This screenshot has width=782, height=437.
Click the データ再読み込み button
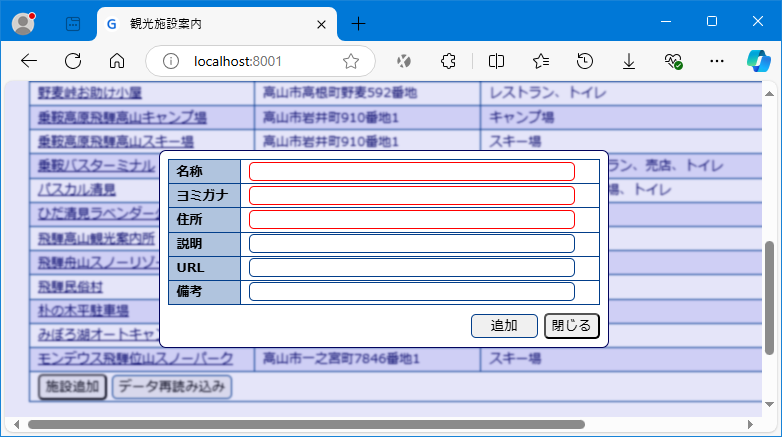172,387
